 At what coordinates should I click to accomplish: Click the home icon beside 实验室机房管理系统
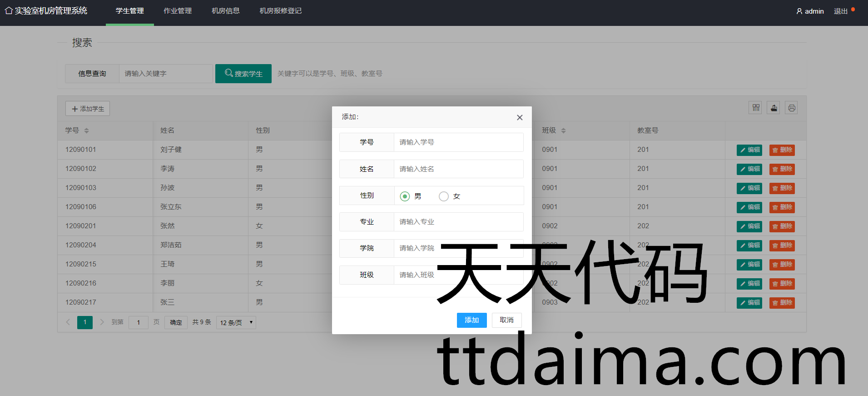tap(8, 10)
